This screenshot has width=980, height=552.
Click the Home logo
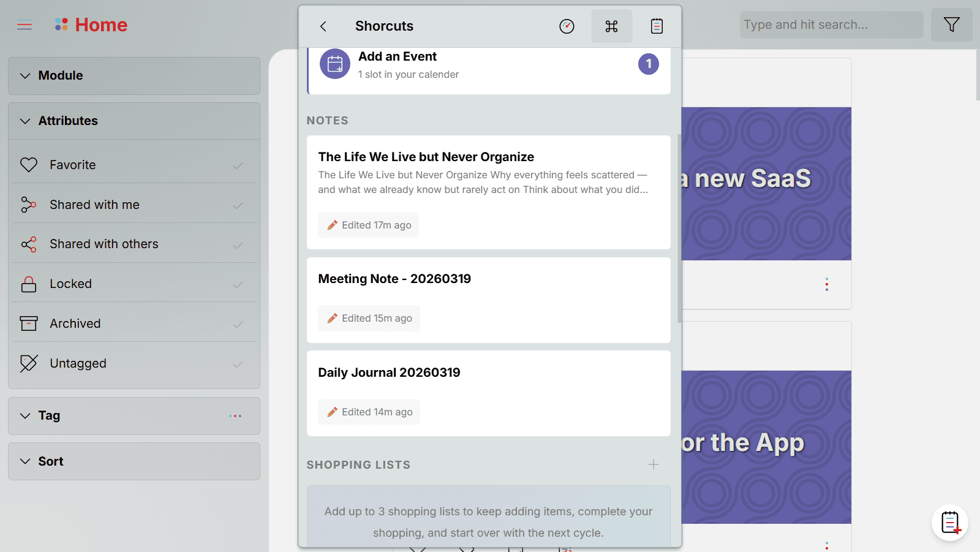tap(91, 25)
